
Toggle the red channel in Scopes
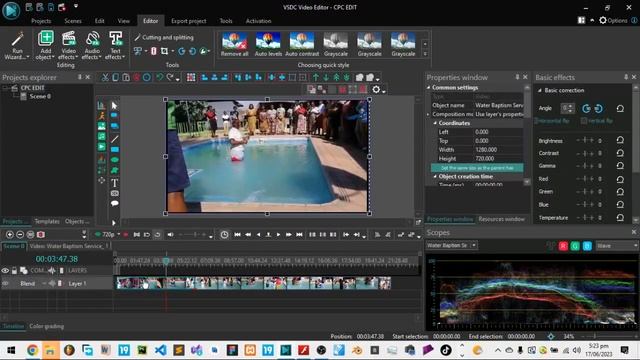563,246
